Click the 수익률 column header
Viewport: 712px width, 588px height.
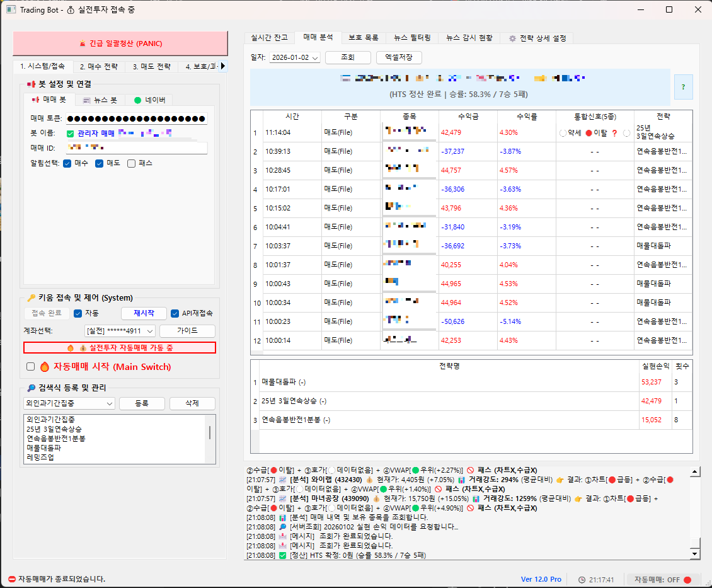coord(527,117)
